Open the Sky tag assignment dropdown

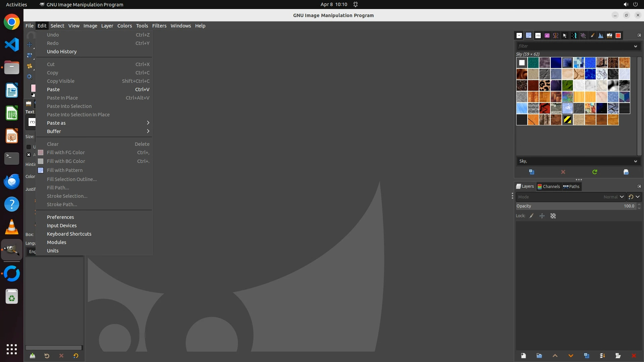tap(635, 161)
